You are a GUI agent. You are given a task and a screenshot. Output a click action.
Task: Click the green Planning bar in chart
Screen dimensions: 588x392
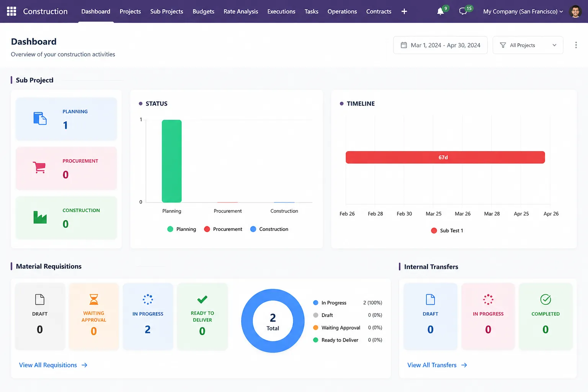(171, 161)
